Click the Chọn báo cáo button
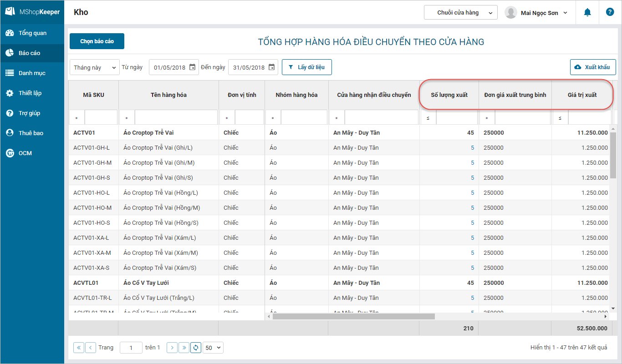The image size is (622, 364). point(97,41)
